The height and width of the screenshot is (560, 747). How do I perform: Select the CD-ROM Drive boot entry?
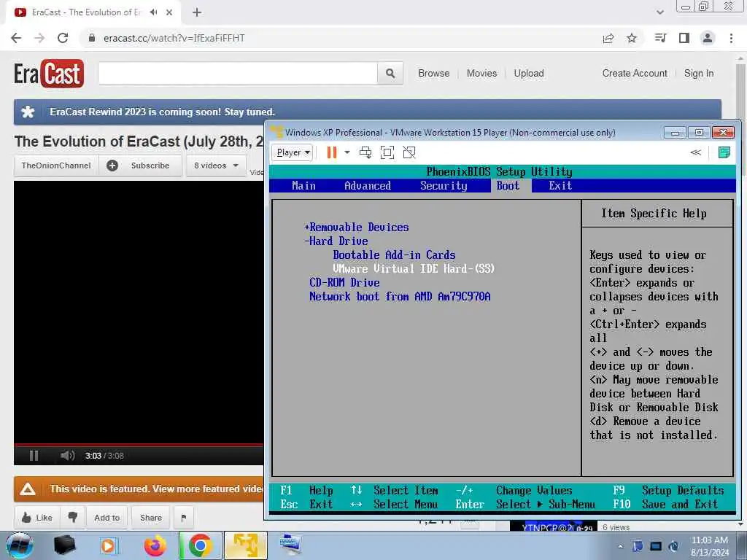(x=344, y=282)
